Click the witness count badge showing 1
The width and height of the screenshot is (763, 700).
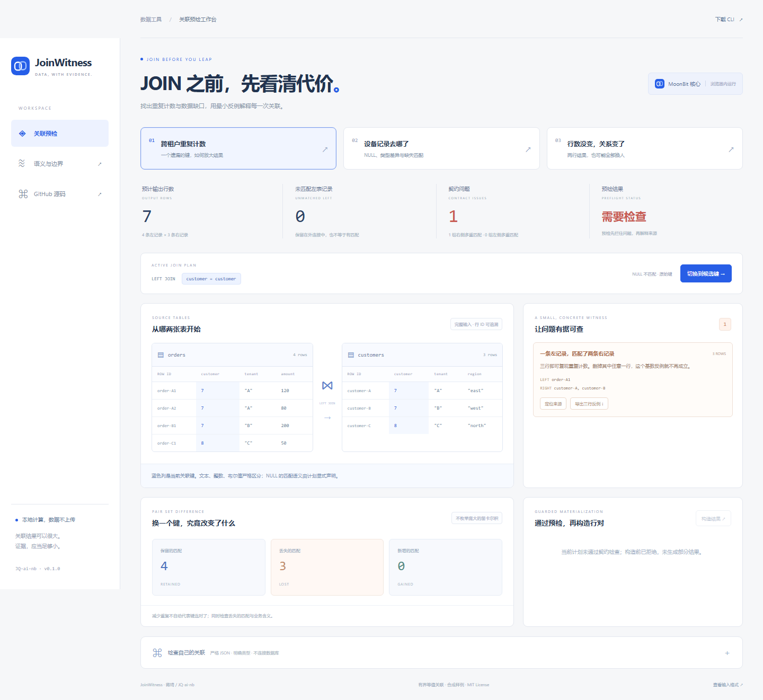(725, 324)
